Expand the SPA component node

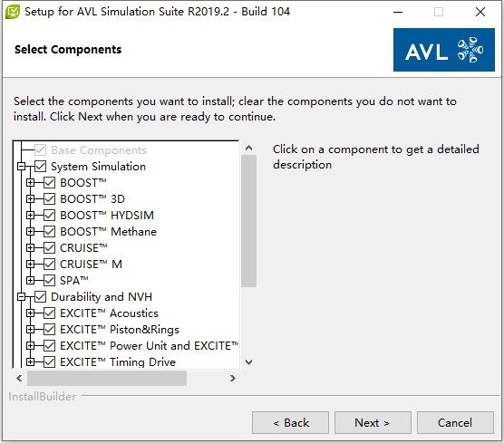click(31, 281)
